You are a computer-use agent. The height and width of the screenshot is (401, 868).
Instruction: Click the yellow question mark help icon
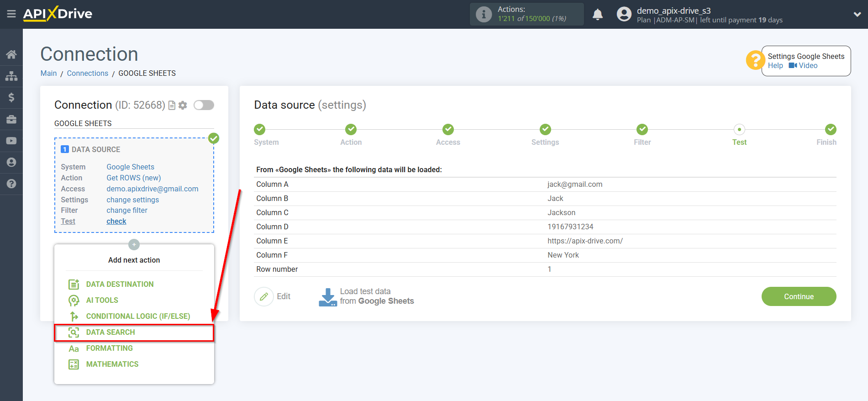point(755,60)
